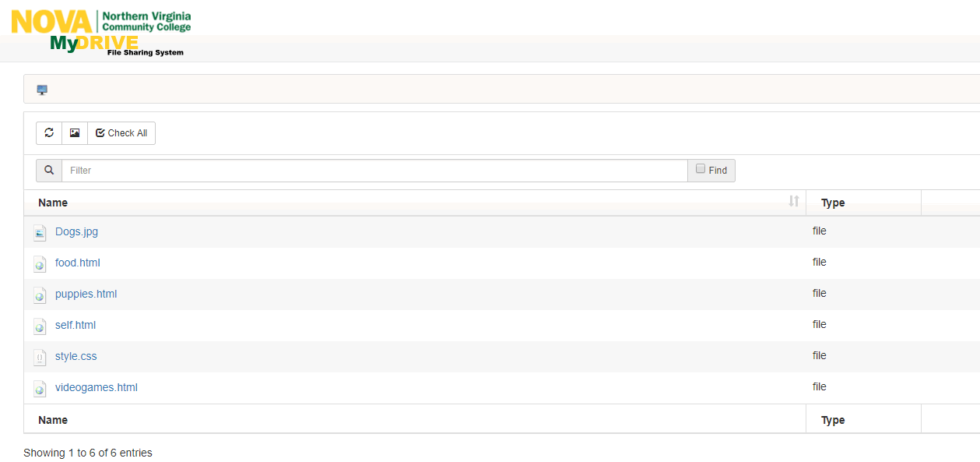Open the root folder via the computer icon
The width and height of the screenshot is (980, 462).
41,89
